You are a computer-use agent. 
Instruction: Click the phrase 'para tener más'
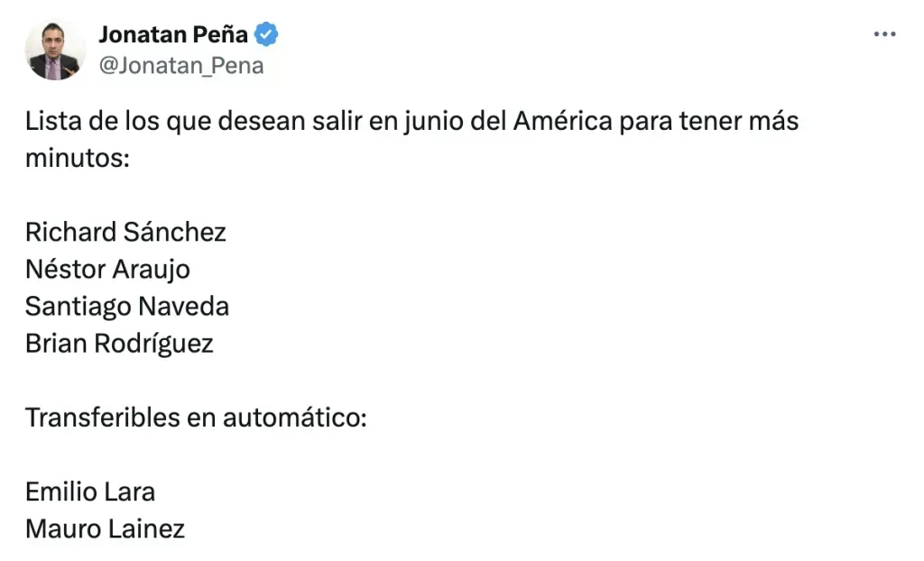(708, 121)
